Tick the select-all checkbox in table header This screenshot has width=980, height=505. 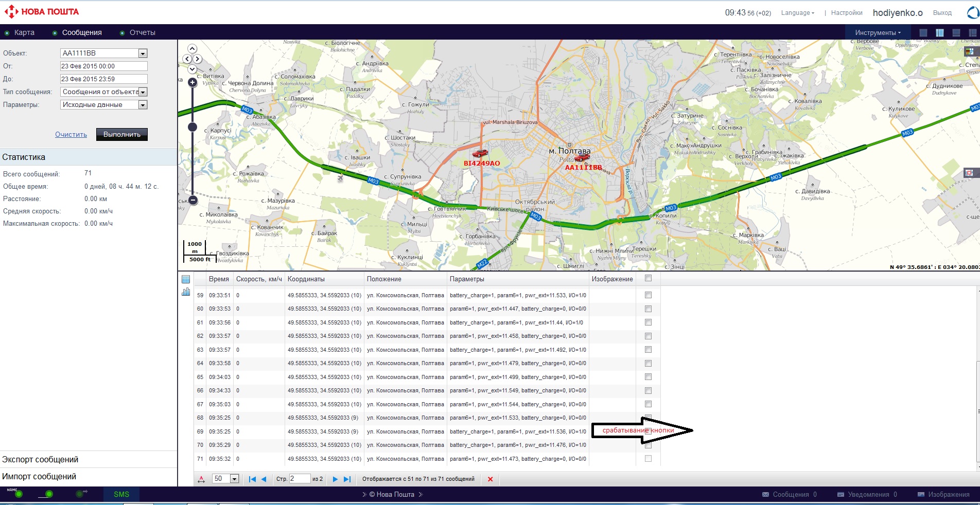coord(648,278)
